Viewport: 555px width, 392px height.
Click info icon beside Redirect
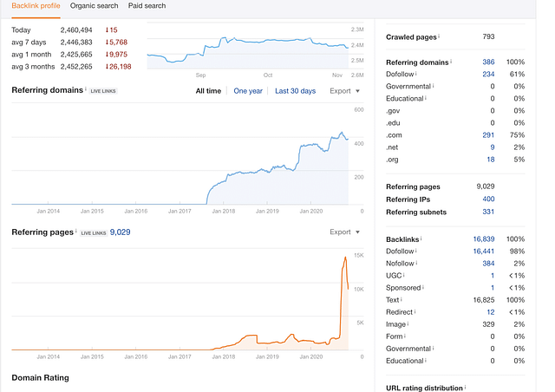pos(415,311)
